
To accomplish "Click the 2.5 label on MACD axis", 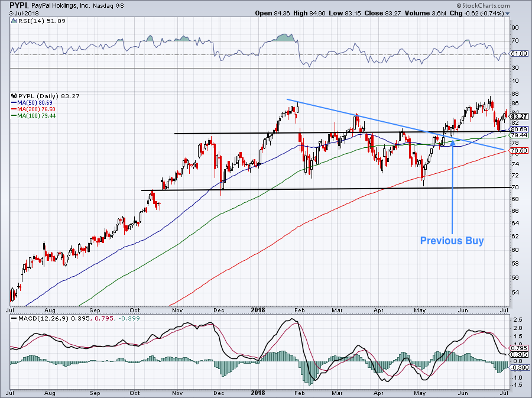I will coord(518,320).
